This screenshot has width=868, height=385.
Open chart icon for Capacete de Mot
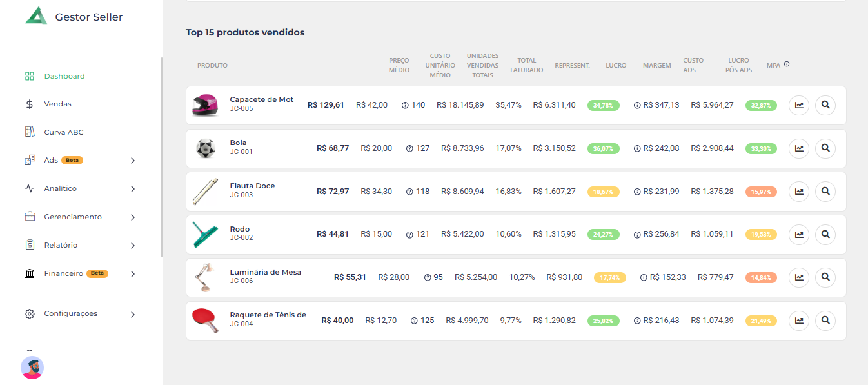click(799, 105)
